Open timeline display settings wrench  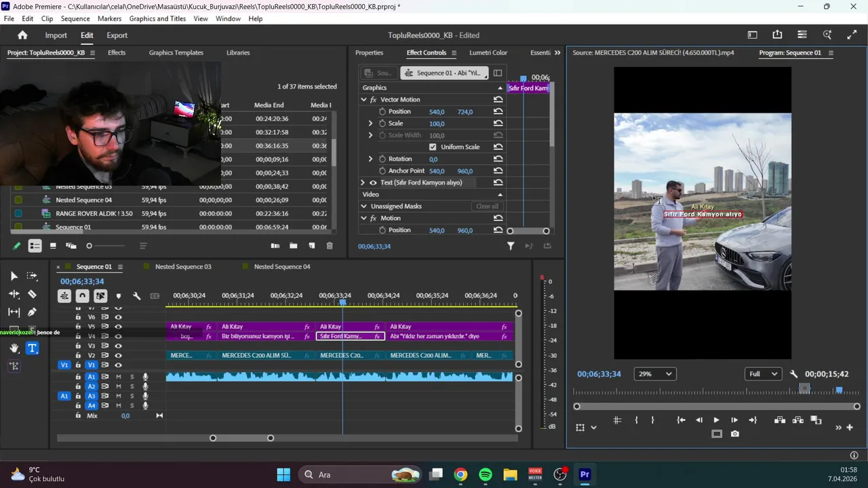(x=136, y=296)
